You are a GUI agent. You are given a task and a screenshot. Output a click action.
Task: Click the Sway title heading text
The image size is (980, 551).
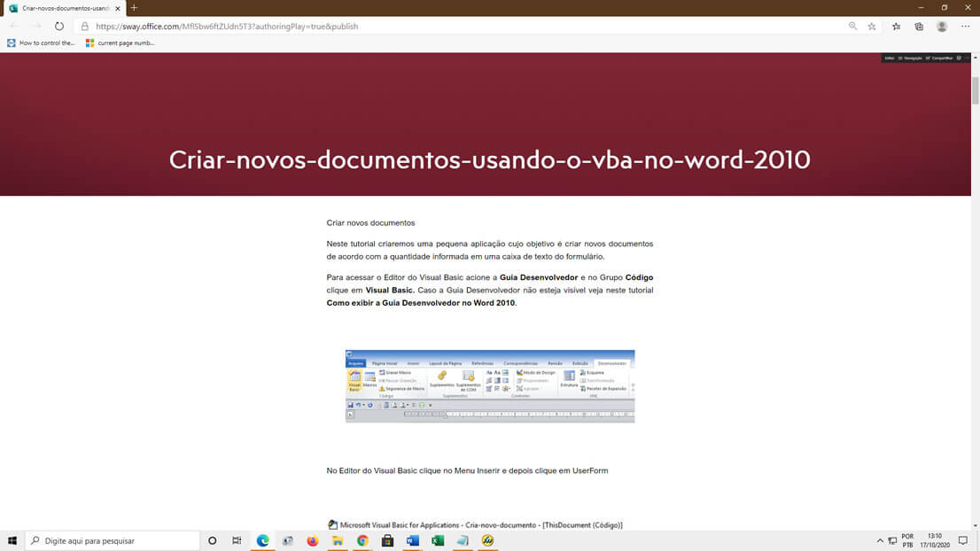pos(489,160)
